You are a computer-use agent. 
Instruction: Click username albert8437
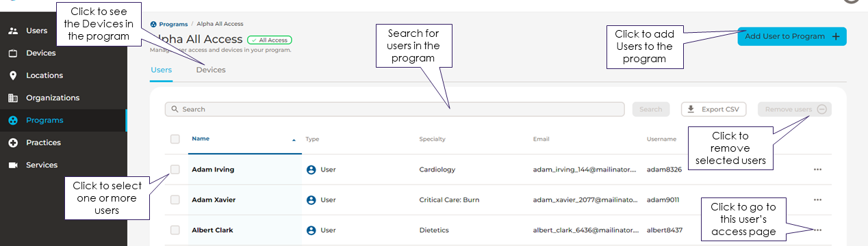665,230
